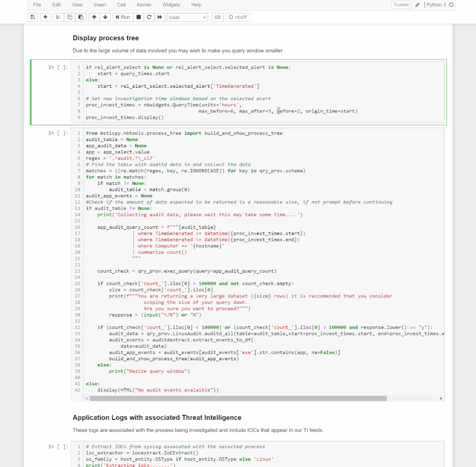Click the kernel idle circle indicator
This screenshot has width=476, height=467.
[x=451, y=5]
